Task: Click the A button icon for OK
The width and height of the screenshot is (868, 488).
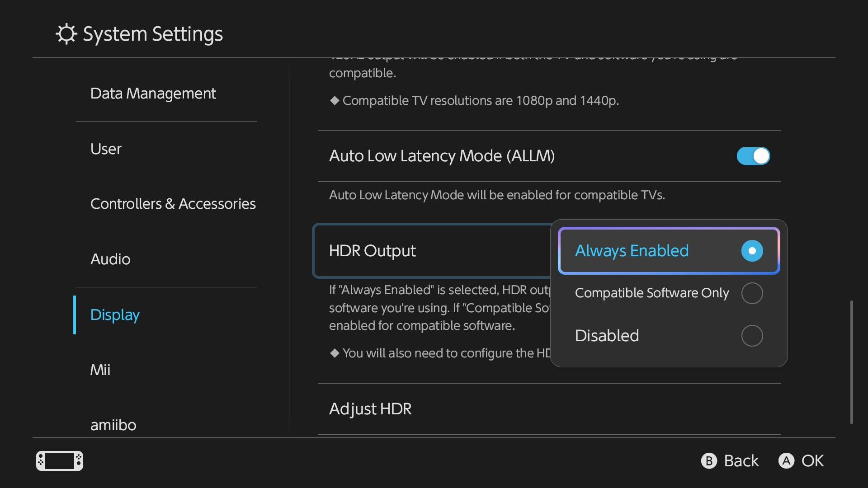Action: [786, 461]
